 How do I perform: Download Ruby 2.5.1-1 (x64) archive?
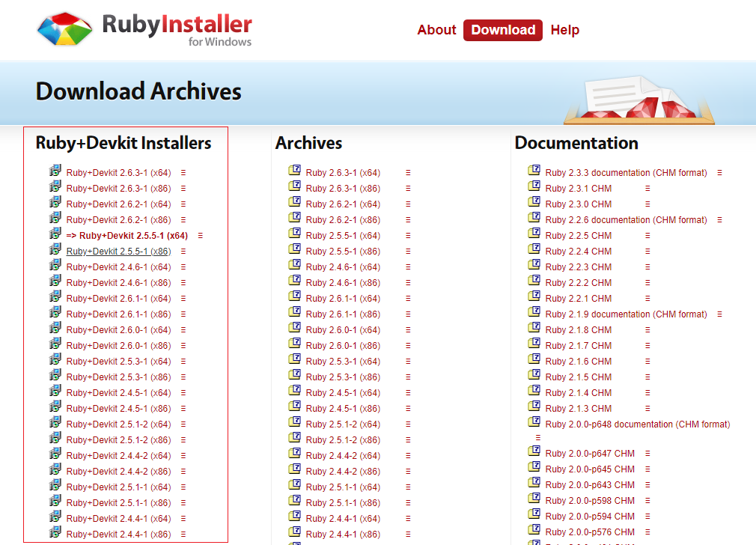[x=343, y=487]
